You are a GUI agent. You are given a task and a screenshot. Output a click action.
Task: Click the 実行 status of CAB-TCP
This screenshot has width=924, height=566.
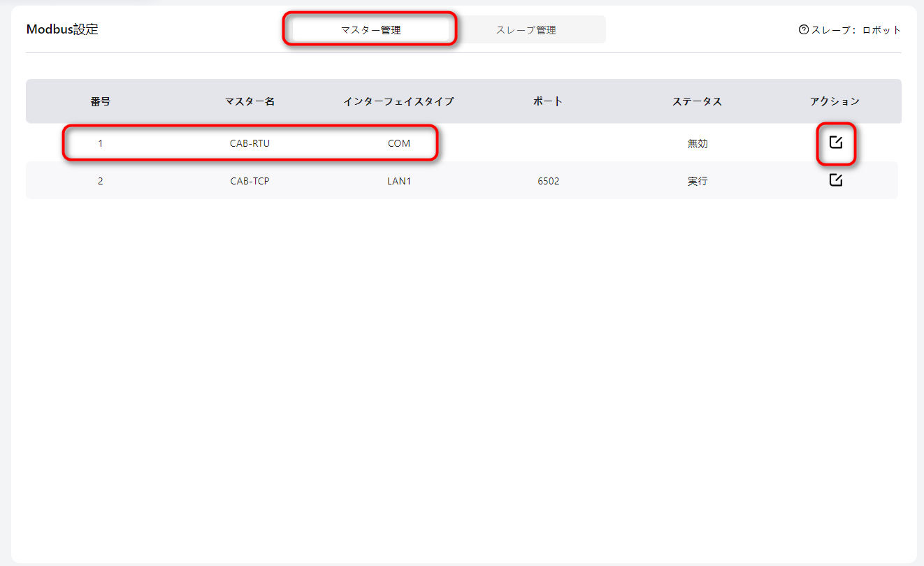[697, 181]
